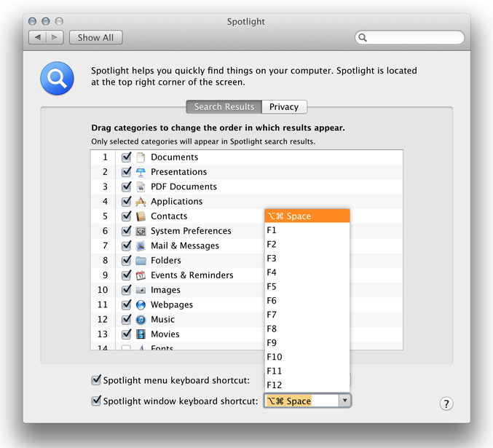Click the Webpages globe icon
Screen dimensions: 493x448
141,304
